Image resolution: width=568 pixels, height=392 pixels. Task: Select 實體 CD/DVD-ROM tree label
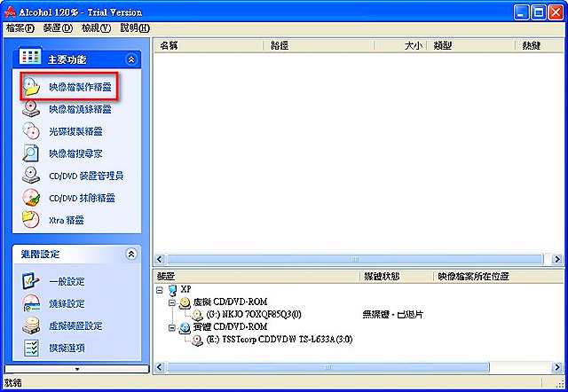click(230, 327)
